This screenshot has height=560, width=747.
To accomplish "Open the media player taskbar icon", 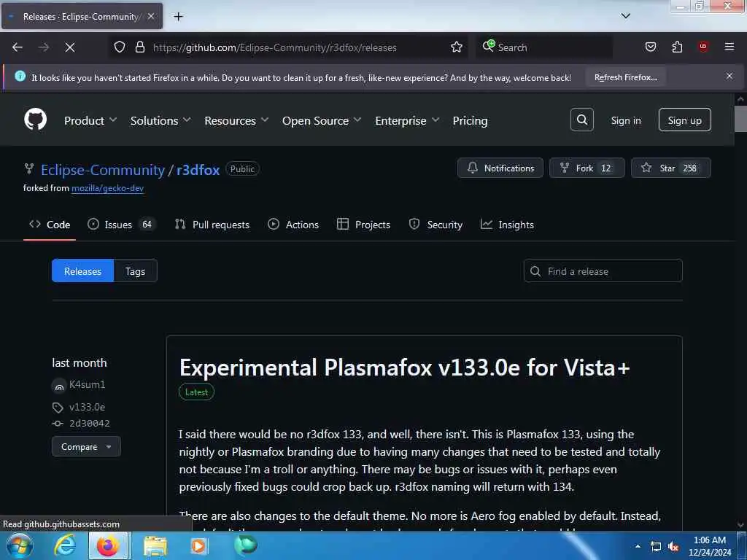I will click(x=198, y=545).
